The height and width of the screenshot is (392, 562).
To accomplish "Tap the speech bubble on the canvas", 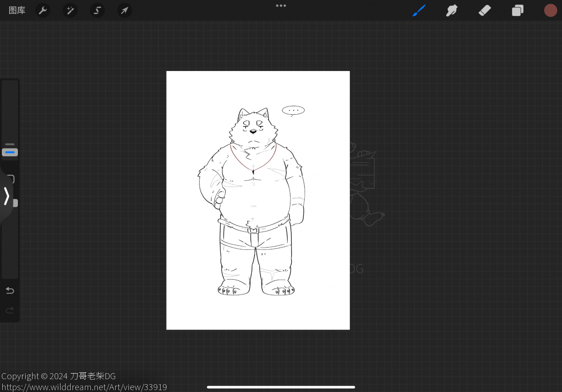I will (x=293, y=110).
